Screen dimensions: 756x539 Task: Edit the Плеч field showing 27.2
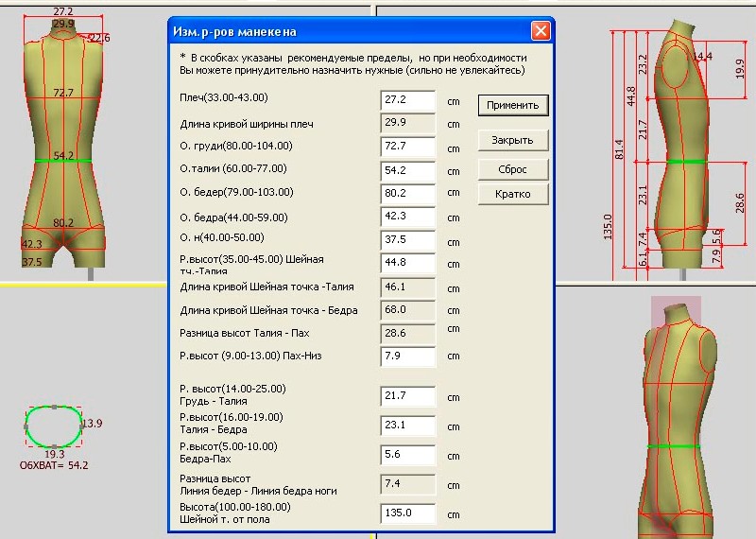[x=407, y=100]
